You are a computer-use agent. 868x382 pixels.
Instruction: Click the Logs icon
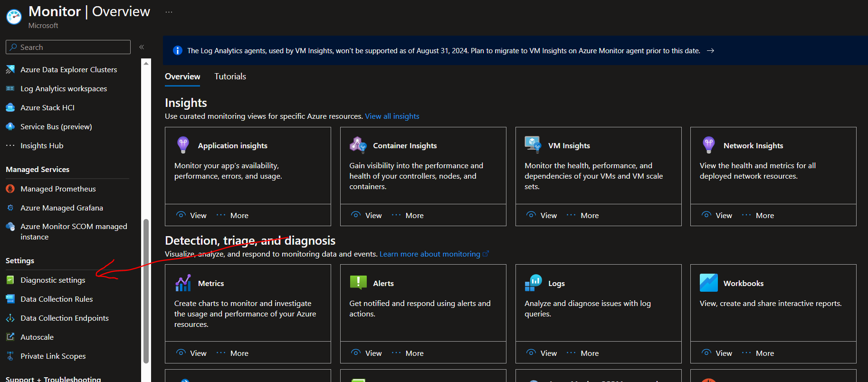[x=533, y=283]
